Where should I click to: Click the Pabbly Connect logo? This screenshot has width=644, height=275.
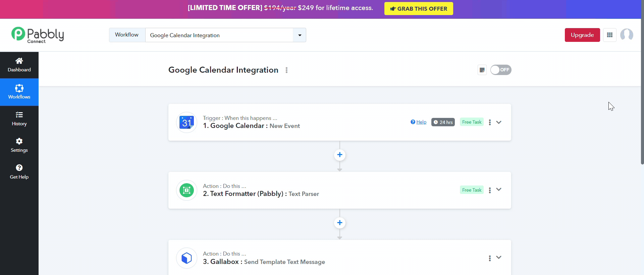pos(38,35)
